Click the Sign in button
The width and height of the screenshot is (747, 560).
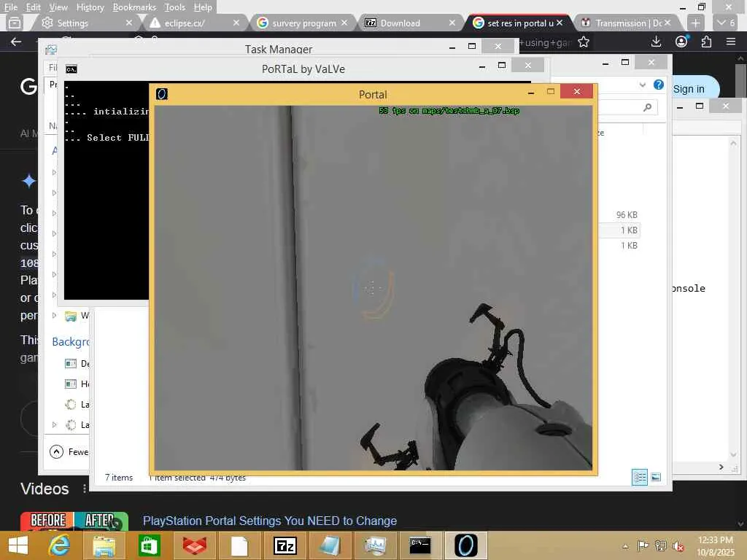coord(689,89)
